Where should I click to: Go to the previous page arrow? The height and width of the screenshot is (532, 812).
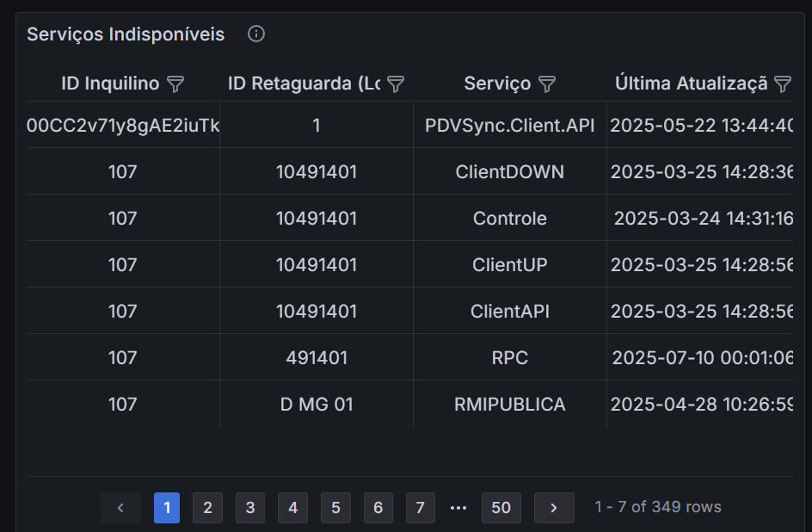tap(120, 508)
